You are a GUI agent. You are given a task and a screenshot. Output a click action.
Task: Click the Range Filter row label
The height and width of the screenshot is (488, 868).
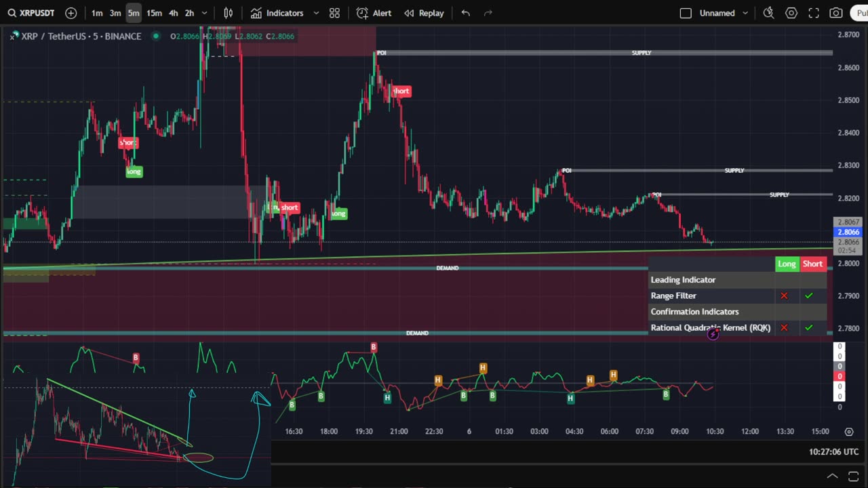click(673, 296)
